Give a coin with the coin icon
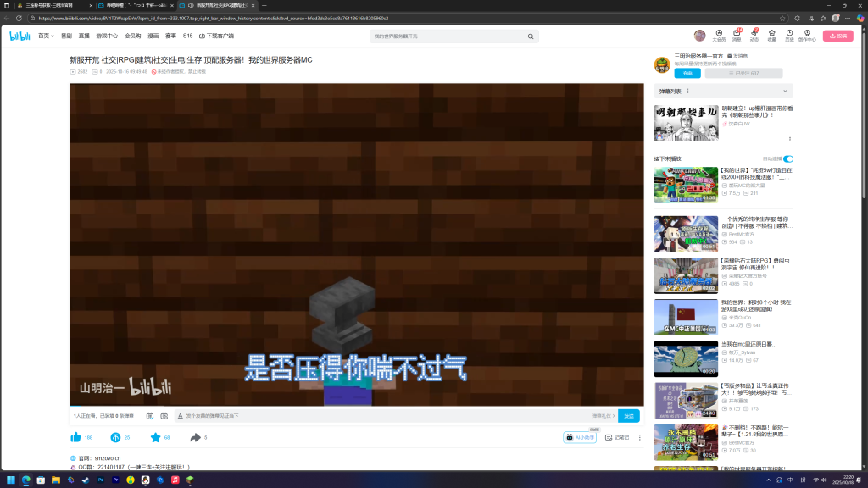 tap(115, 437)
